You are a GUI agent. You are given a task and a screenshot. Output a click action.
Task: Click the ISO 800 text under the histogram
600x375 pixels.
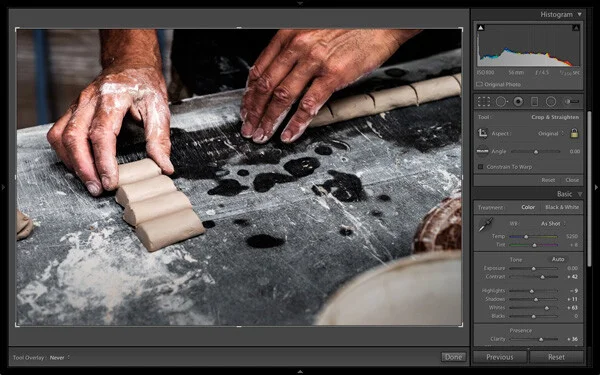[486, 72]
